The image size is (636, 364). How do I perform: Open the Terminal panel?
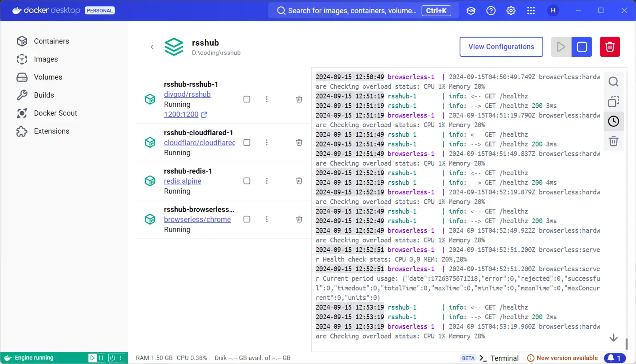(499, 358)
